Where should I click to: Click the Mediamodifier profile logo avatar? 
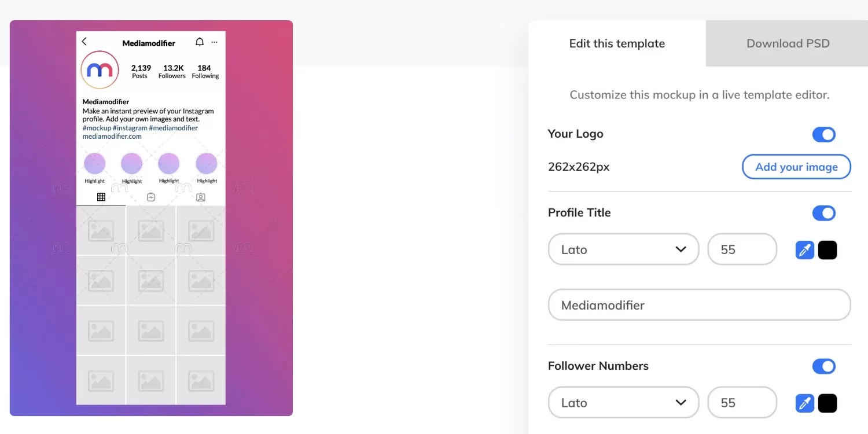tap(100, 70)
